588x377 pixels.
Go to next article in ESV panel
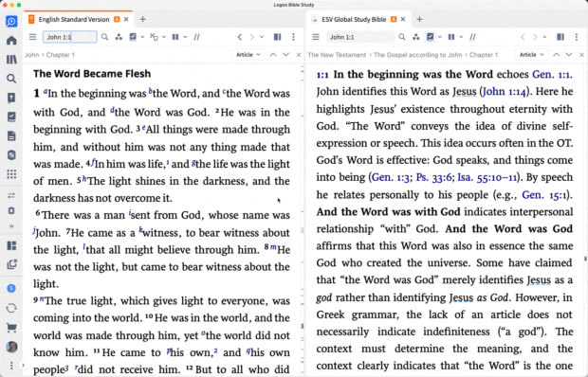click(286, 55)
